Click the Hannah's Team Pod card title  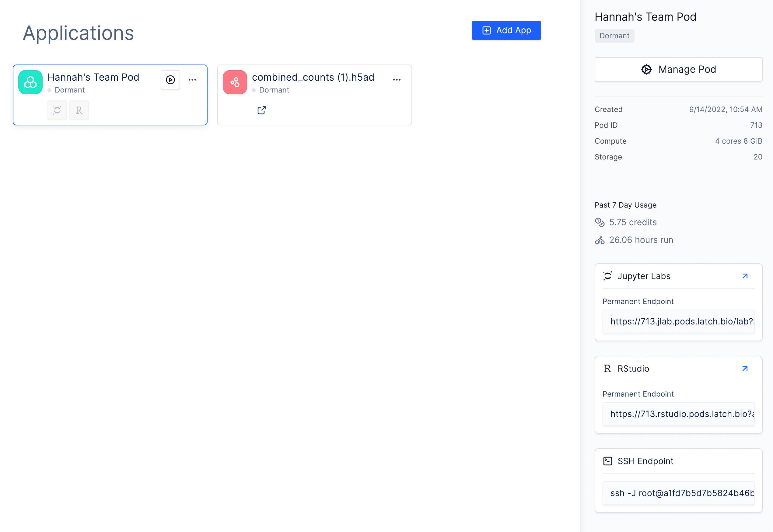click(x=93, y=77)
